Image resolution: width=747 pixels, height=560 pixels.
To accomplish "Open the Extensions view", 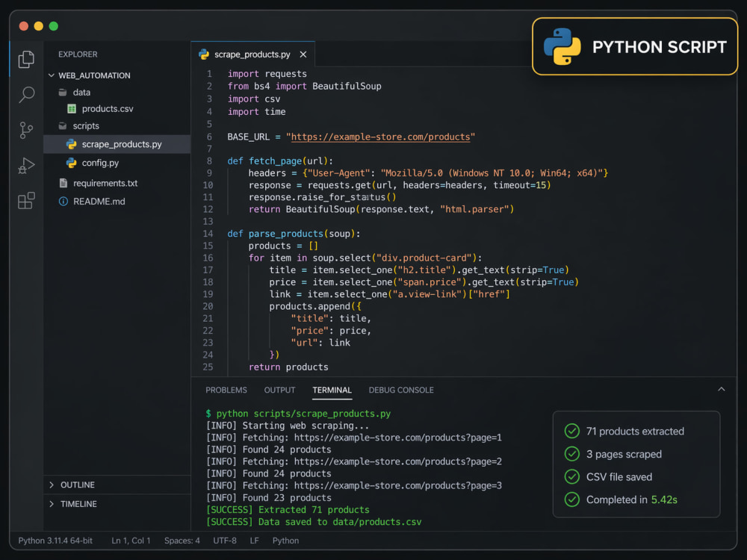I will point(26,200).
